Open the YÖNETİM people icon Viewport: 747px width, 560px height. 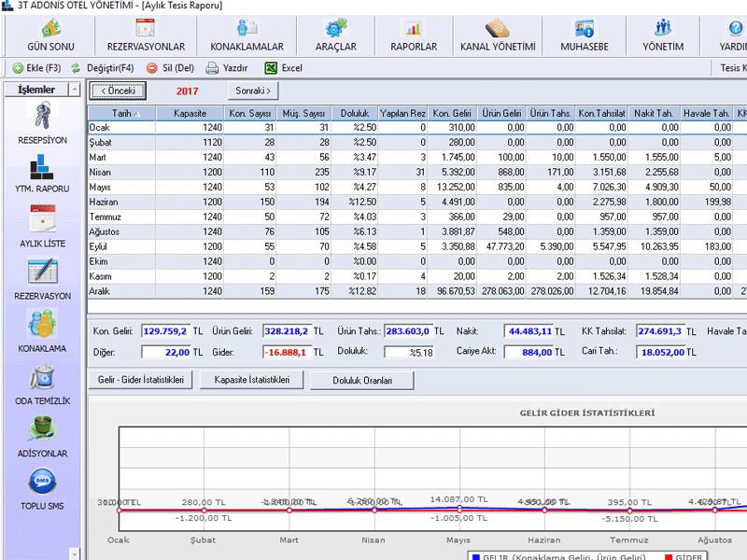(663, 29)
